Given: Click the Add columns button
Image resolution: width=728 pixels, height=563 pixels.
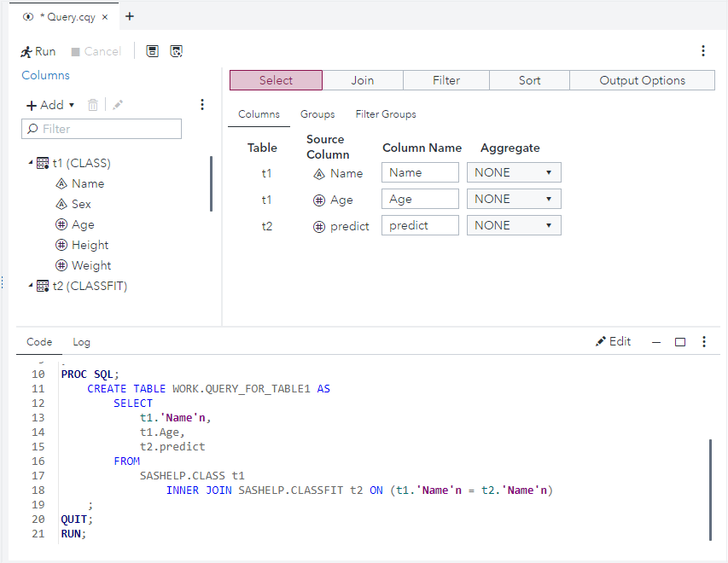Looking at the screenshot, I should [50, 105].
